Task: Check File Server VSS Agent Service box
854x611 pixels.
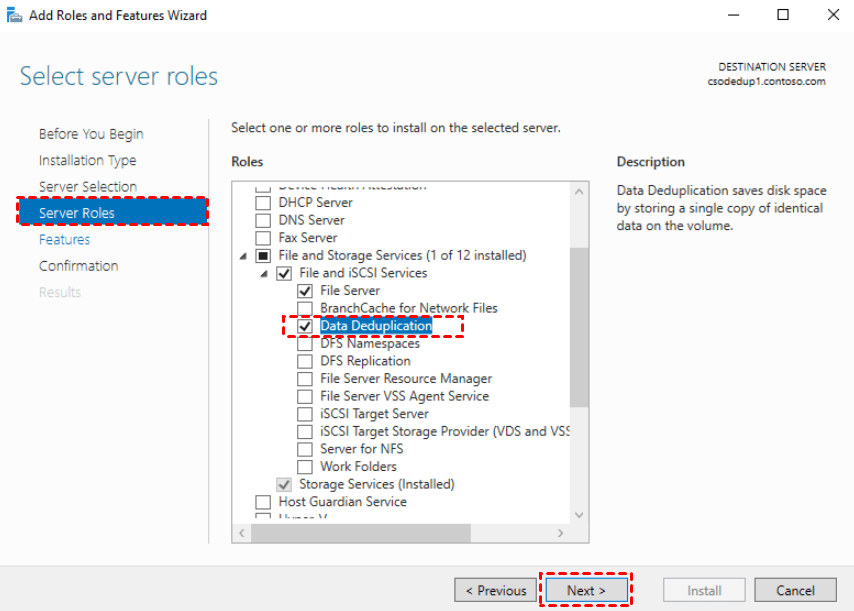Action: tap(305, 396)
